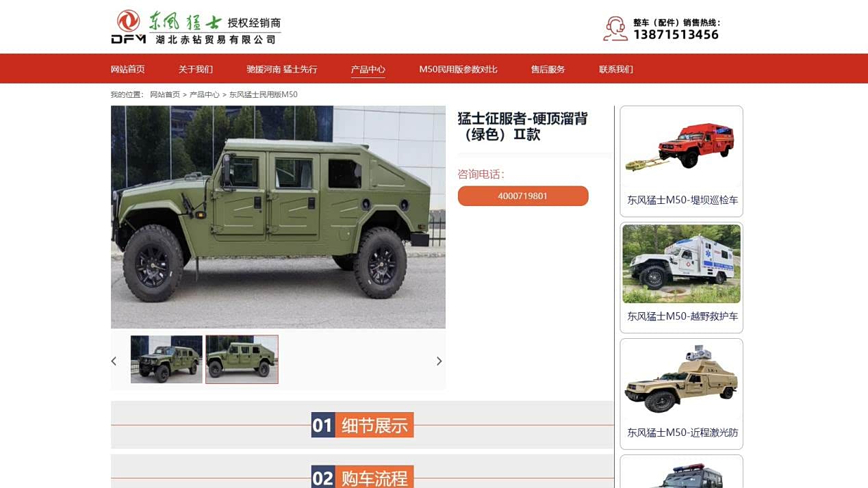The image size is (868, 488).
Task: Open 东风猛士M50-越野救护车 product link
Action: 682,316
